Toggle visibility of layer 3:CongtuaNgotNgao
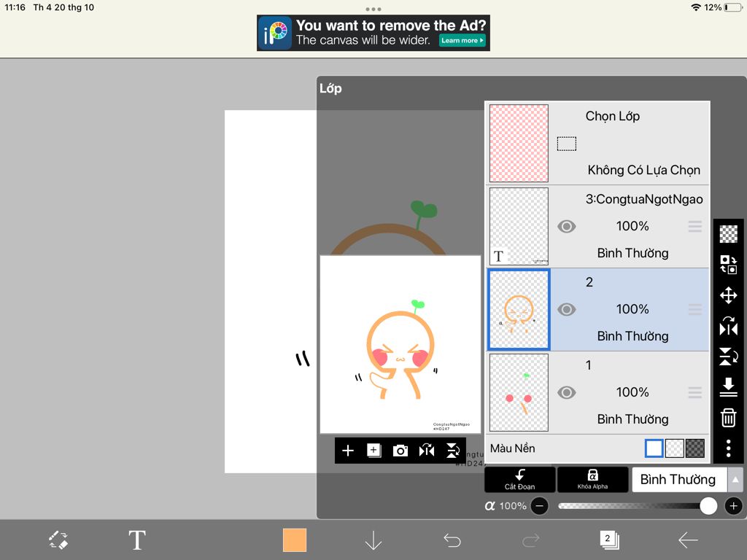747x560 pixels. tap(566, 226)
